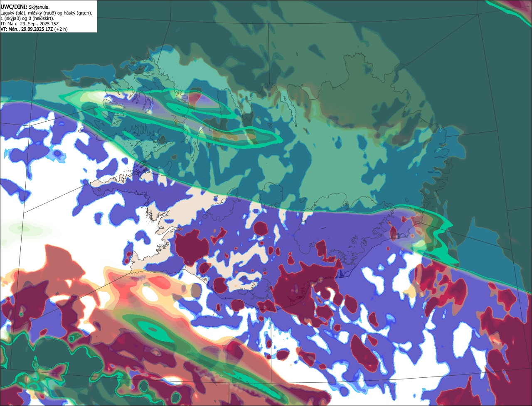532x406 pixels.
Task: Select the line "Lágský (blá), miðský (rauð) og háský (græn)."
Action: click(x=46, y=13)
